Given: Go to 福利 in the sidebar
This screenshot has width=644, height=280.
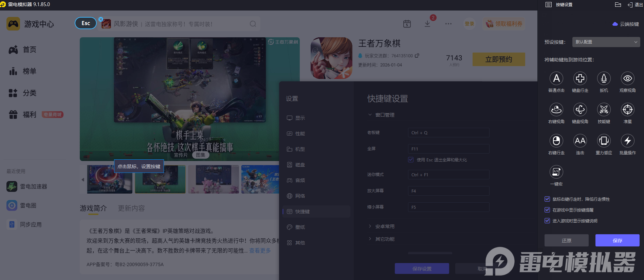Looking at the screenshot, I should tap(22, 115).
